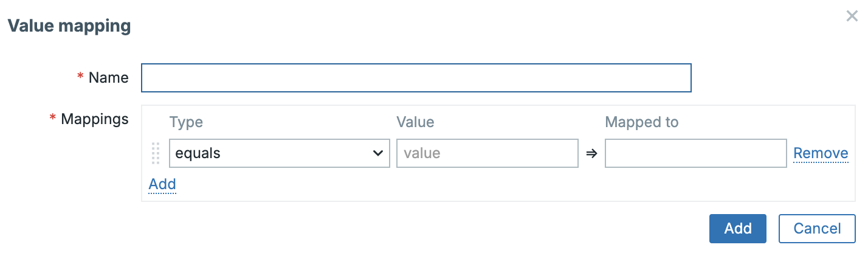Click the Mapped to column header

pos(641,122)
